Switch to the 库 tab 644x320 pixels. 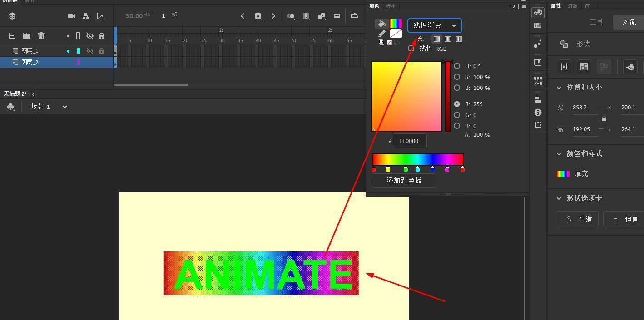[587, 6]
